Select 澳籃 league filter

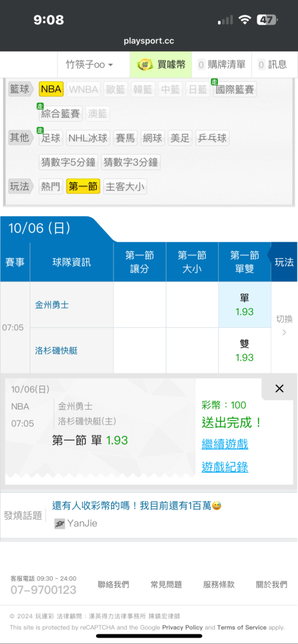point(98,114)
